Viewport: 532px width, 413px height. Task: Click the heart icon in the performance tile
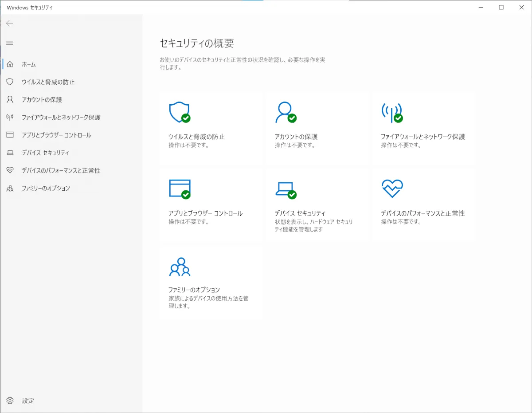tap(392, 189)
